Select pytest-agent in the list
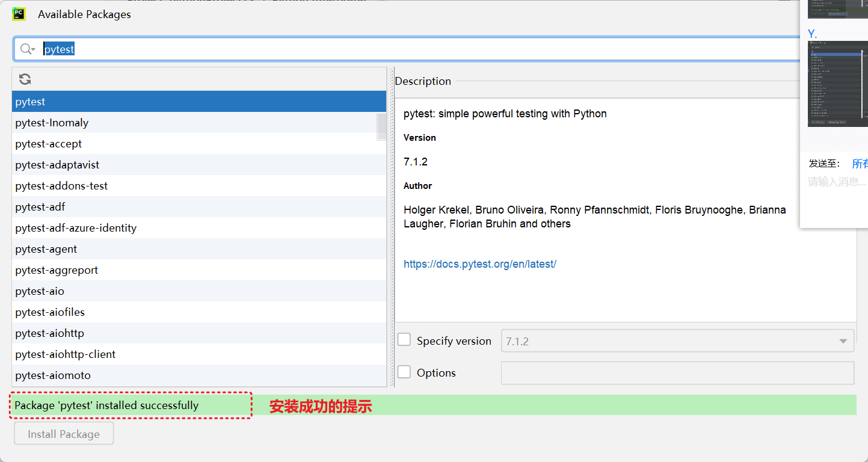Image resolution: width=868 pixels, height=462 pixels. [199, 249]
